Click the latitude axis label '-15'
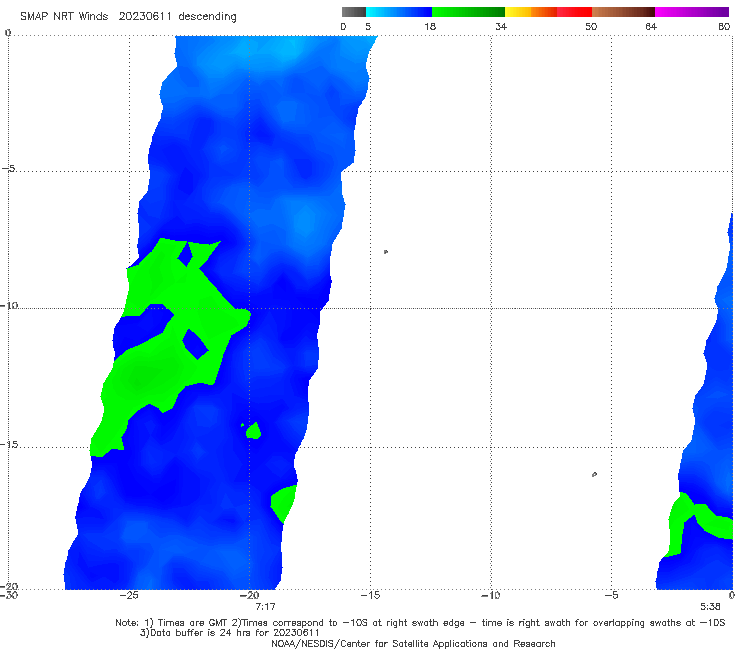740x650 pixels. (9, 444)
